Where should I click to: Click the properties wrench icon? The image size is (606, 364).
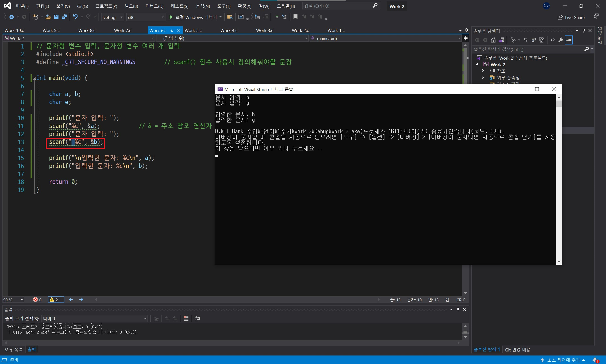point(561,40)
